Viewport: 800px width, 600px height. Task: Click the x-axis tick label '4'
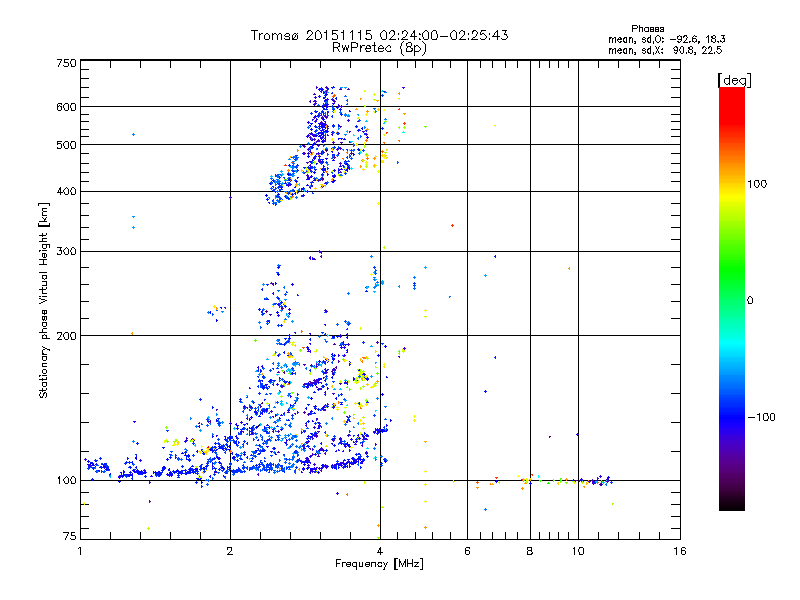point(380,551)
